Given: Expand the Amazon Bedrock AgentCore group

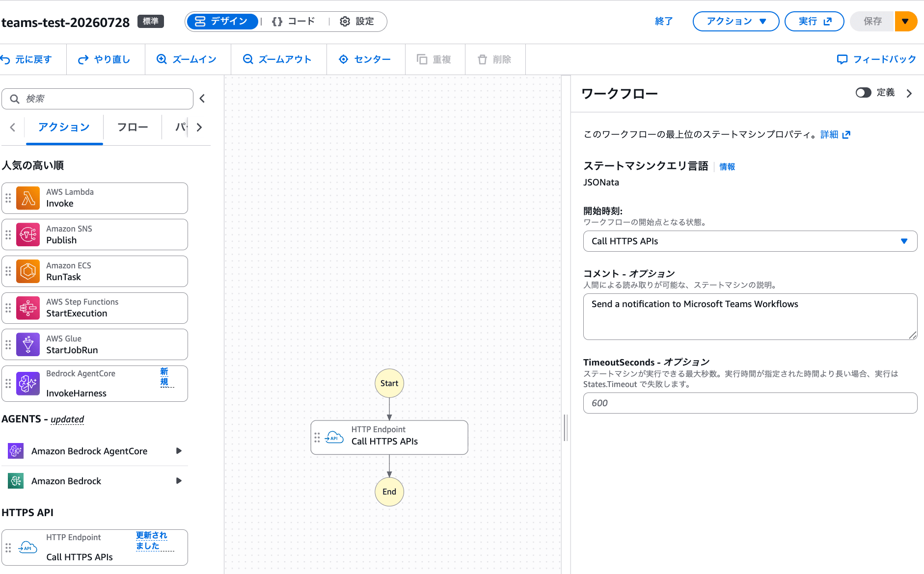Looking at the screenshot, I should [x=179, y=451].
